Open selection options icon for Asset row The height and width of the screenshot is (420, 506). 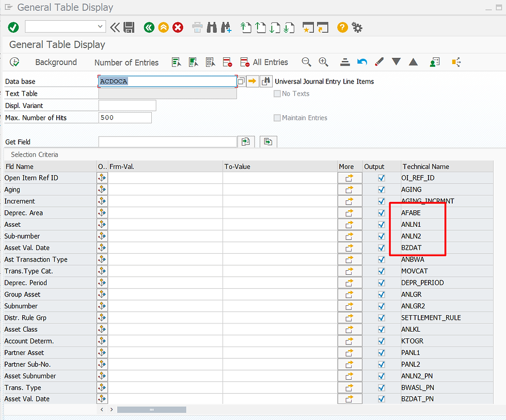click(102, 224)
